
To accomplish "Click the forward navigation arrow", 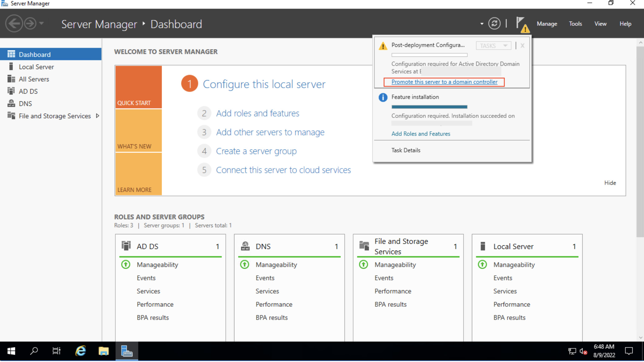I will coord(30,24).
